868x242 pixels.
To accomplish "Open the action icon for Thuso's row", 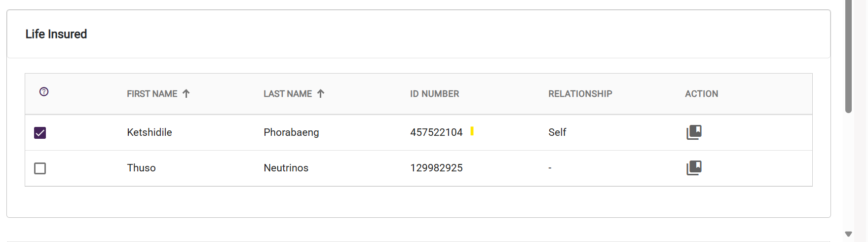I will tap(694, 168).
